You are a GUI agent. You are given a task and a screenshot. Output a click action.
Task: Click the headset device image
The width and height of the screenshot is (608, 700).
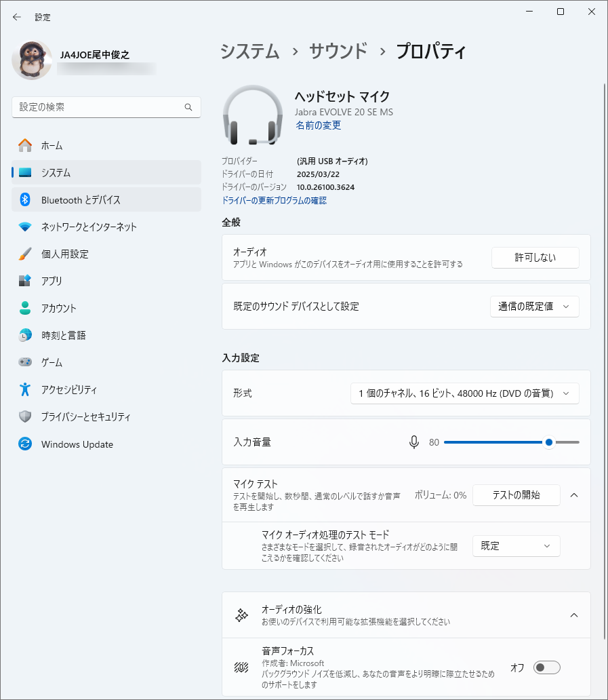pos(252,115)
